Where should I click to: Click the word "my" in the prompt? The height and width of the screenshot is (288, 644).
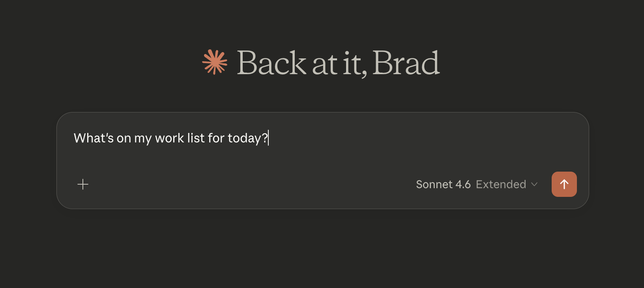click(142, 138)
